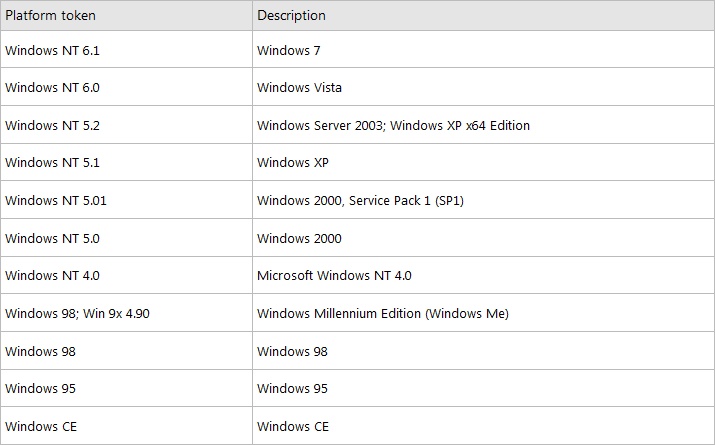
Task: Select the Windows 98 description cell
Action: [x=483, y=351]
